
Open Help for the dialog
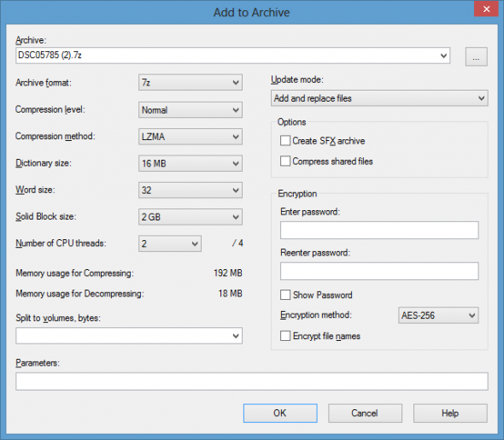pyautogui.click(x=450, y=413)
